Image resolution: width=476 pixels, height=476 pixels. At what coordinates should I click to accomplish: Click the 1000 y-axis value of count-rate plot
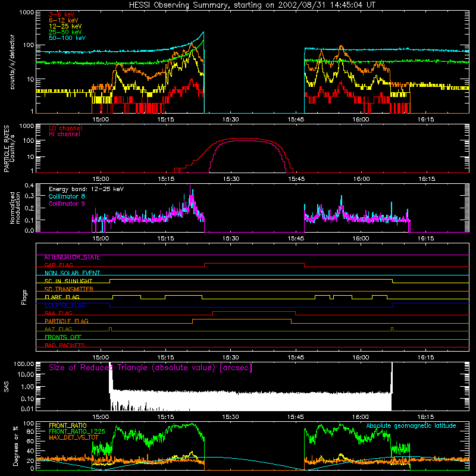click(x=27, y=12)
